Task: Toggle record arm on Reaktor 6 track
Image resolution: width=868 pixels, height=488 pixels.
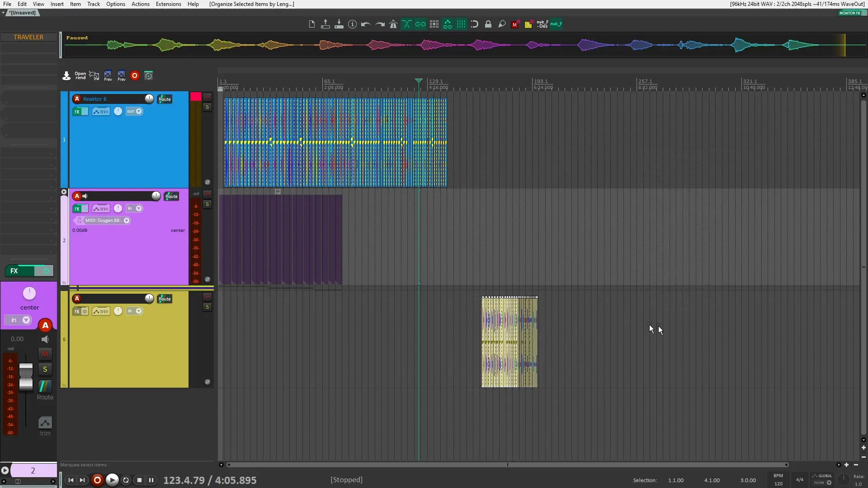Action: tap(77, 99)
